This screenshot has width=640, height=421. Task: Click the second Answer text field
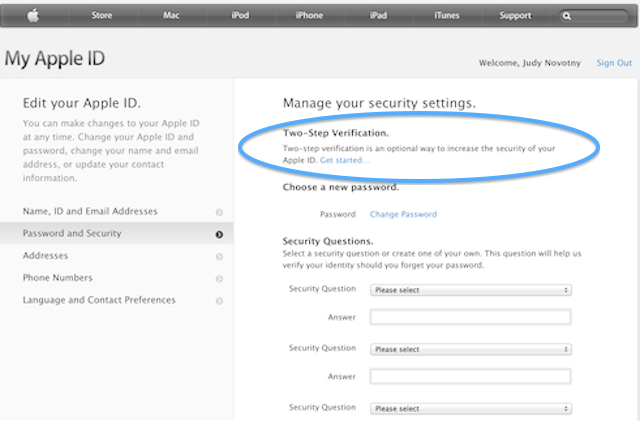[x=470, y=376]
